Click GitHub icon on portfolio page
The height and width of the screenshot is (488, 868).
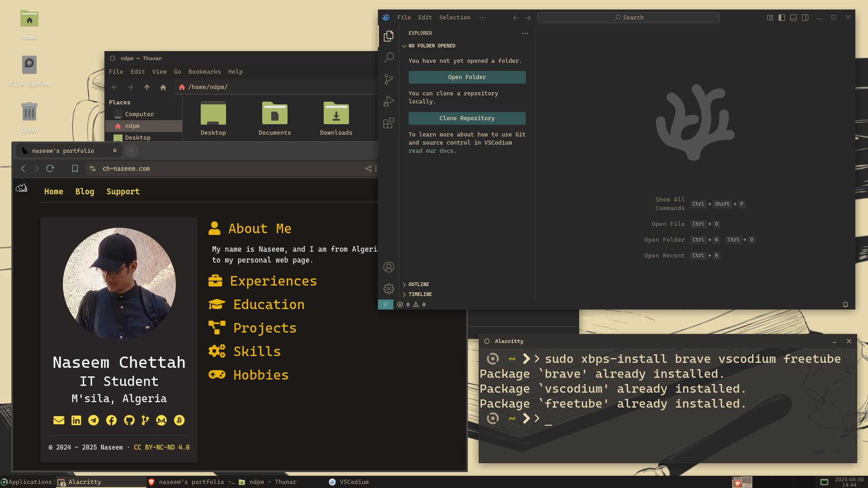129,421
